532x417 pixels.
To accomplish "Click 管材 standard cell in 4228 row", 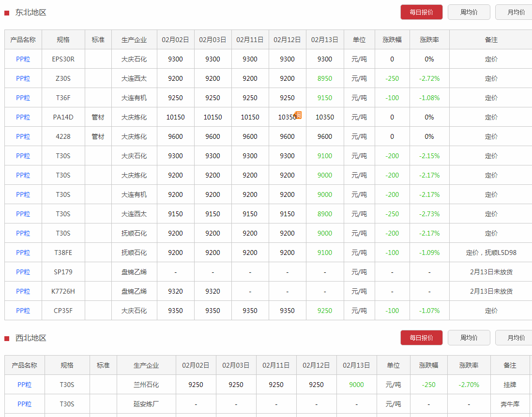I will coord(98,136).
